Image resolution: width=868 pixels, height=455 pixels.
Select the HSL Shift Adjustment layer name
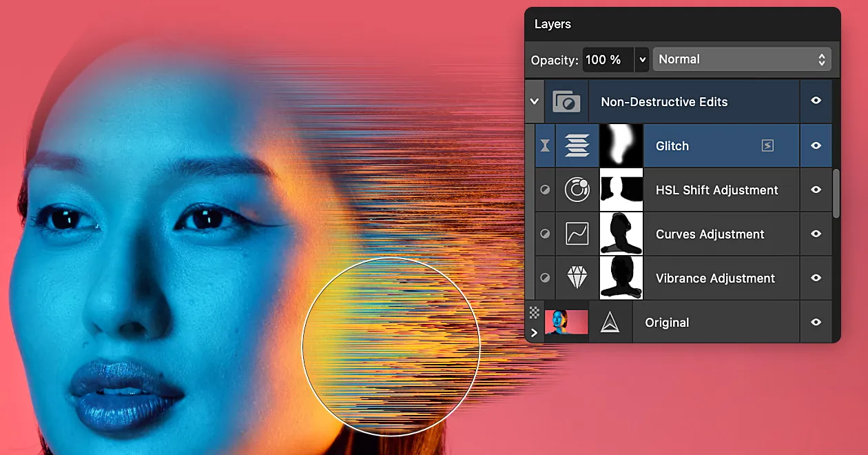pyautogui.click(x=717, y=190)
